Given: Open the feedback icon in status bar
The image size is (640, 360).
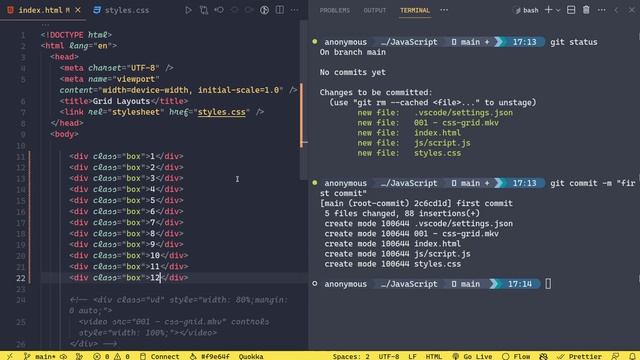Looking at the screenshot, I should click(x=616, y=356).
